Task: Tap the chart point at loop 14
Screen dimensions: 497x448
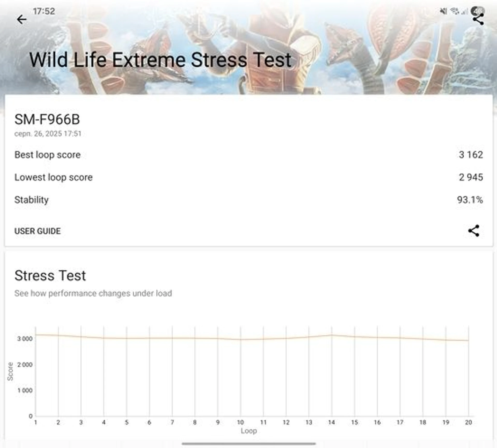Action: pyautogui.click(x=332, y=335)
